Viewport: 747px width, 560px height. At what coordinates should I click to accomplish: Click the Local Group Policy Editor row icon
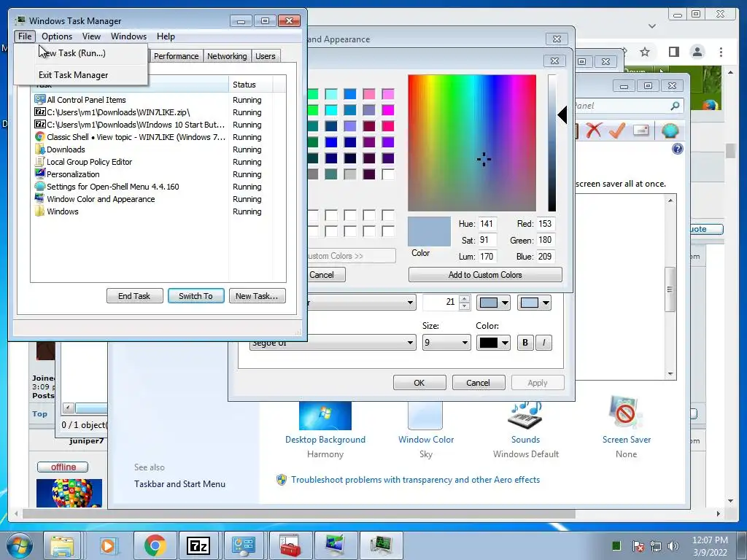point(40,161)
